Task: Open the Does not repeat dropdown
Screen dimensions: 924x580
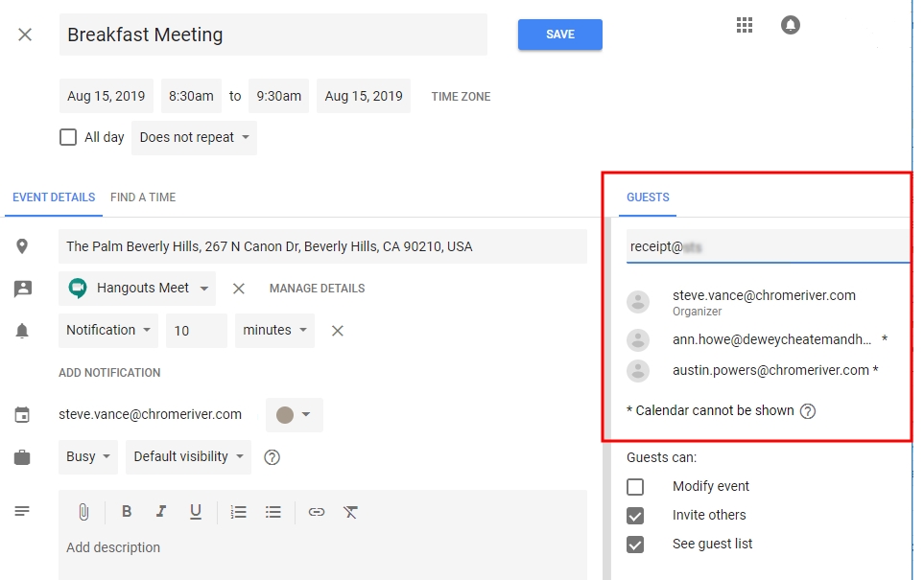Action: (194, 137)
